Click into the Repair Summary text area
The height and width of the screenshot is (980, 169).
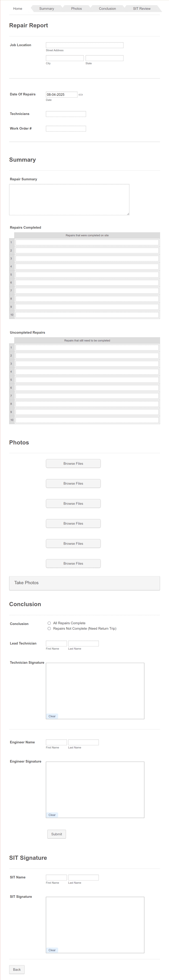[69, 200]
